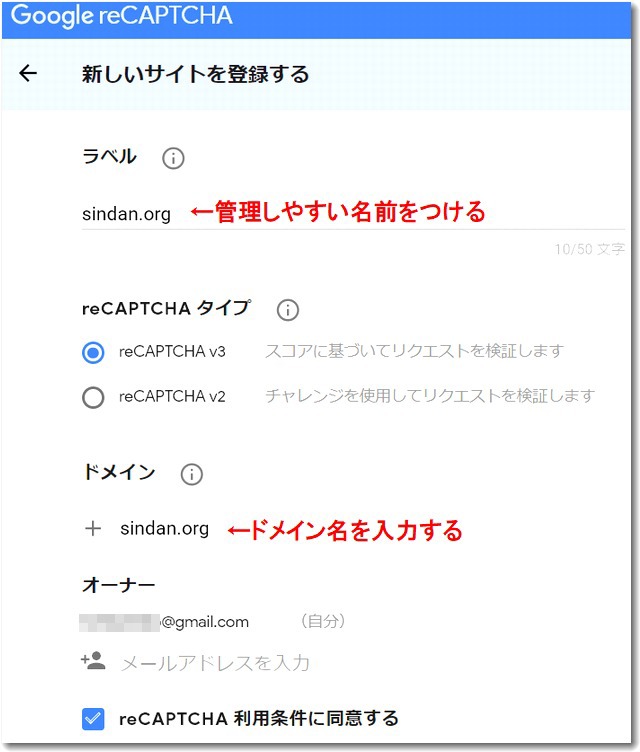Open the info icon next to ドメイン
The image size is (640, 752).
click(x=191, y=474)
